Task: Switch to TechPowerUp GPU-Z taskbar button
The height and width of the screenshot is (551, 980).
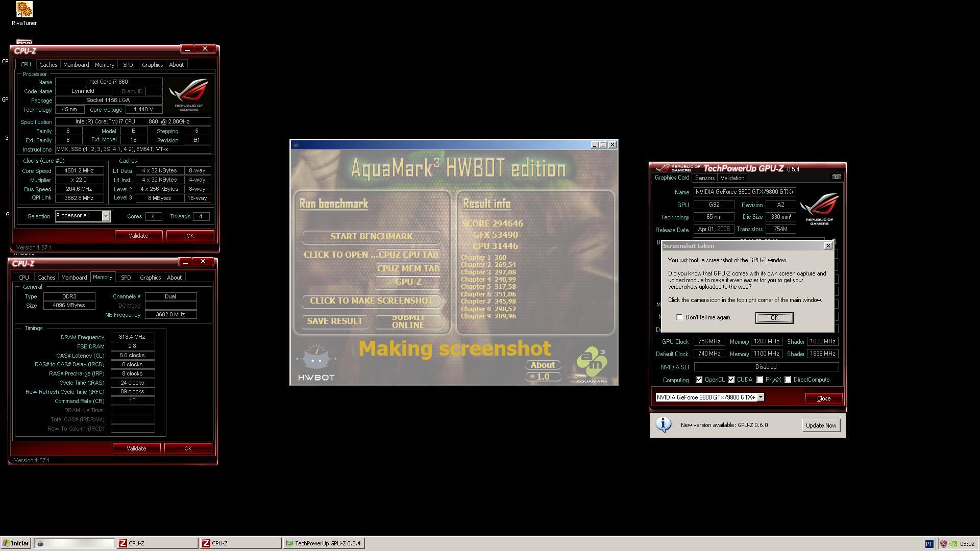Action: (x=324, y=543)
